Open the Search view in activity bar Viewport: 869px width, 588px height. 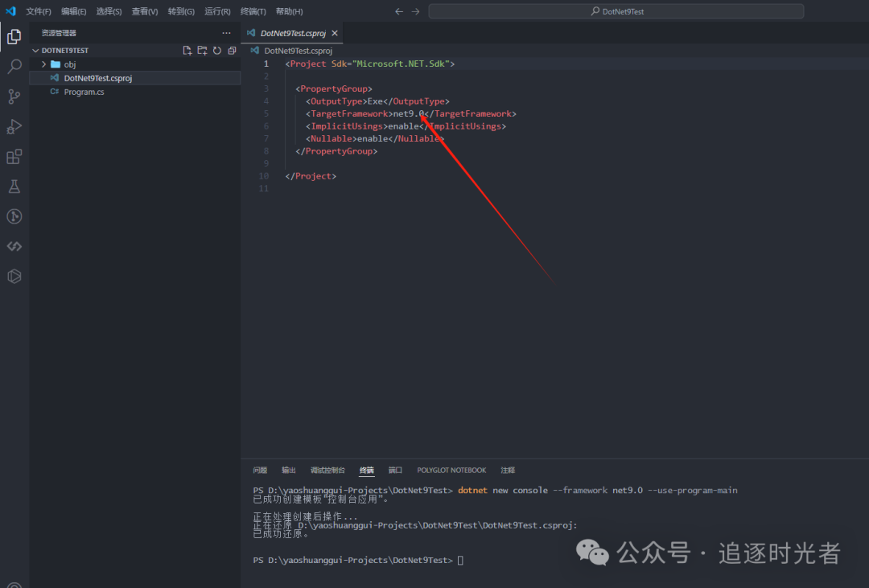click(x=14, y=67)
